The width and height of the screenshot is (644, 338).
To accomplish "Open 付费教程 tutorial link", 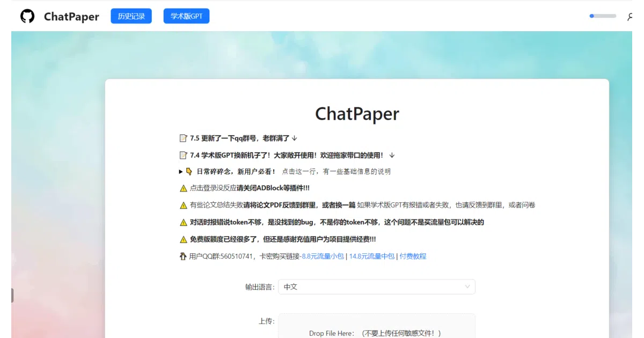I will point(413,256).
